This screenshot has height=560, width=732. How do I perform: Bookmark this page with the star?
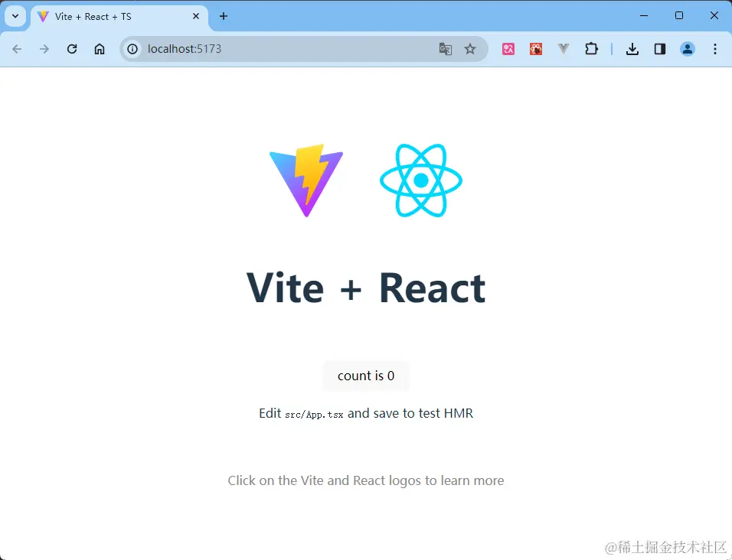click(470, 49)
